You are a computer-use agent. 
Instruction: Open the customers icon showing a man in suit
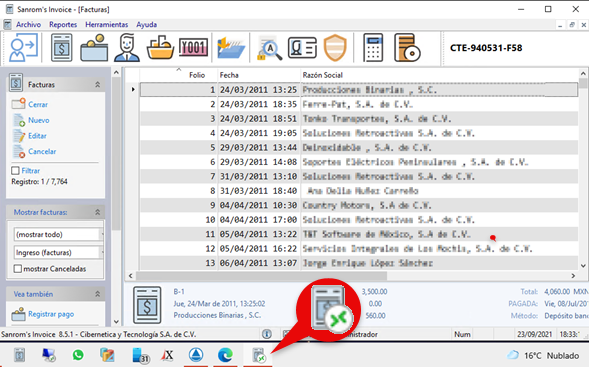click(127, 48)
